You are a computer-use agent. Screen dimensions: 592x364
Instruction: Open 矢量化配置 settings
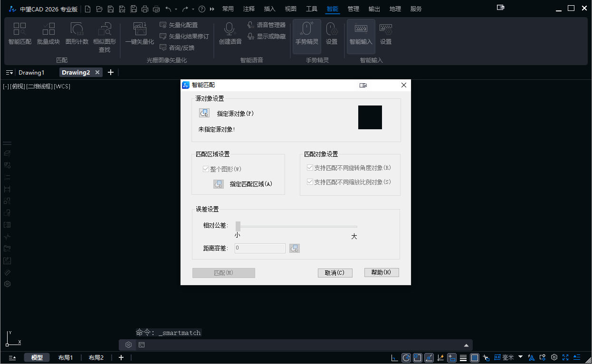coord(179,25)
